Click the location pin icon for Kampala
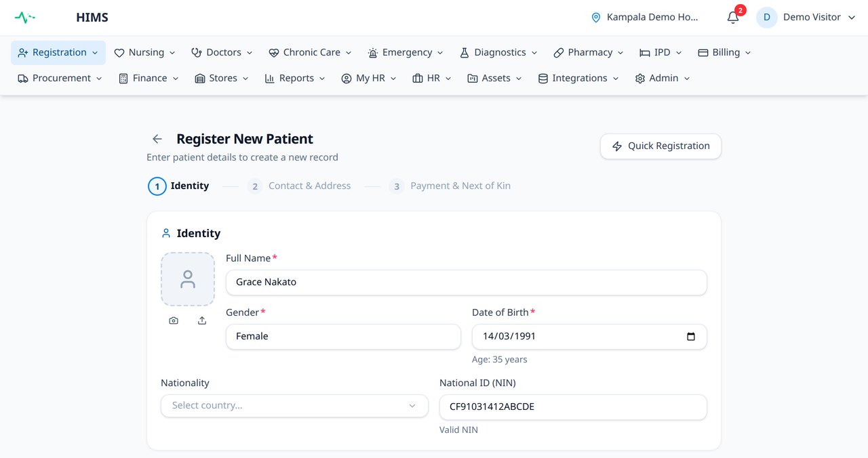868x458 pixels. (596, 18)
